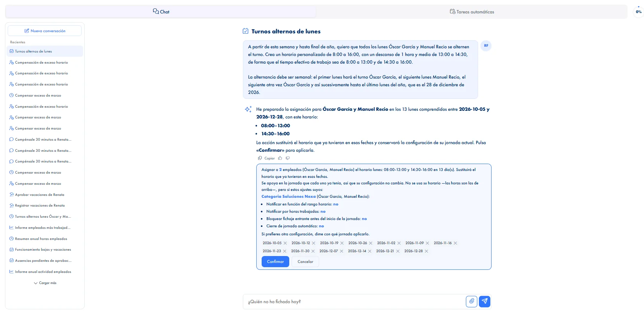This screenshot has width=644, height=312.
Task: Click the X beside 2026-11-16
Action: [x=455, y=243]
